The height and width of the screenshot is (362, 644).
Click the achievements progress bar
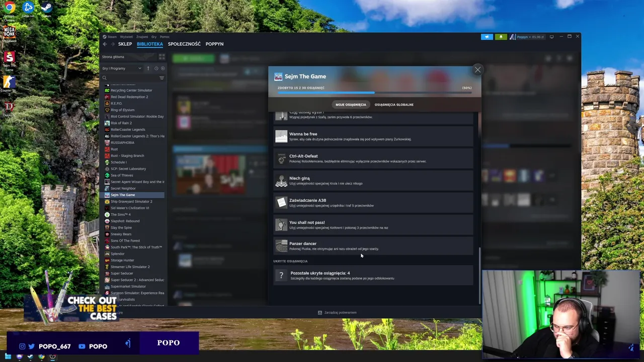click(375, 93)
